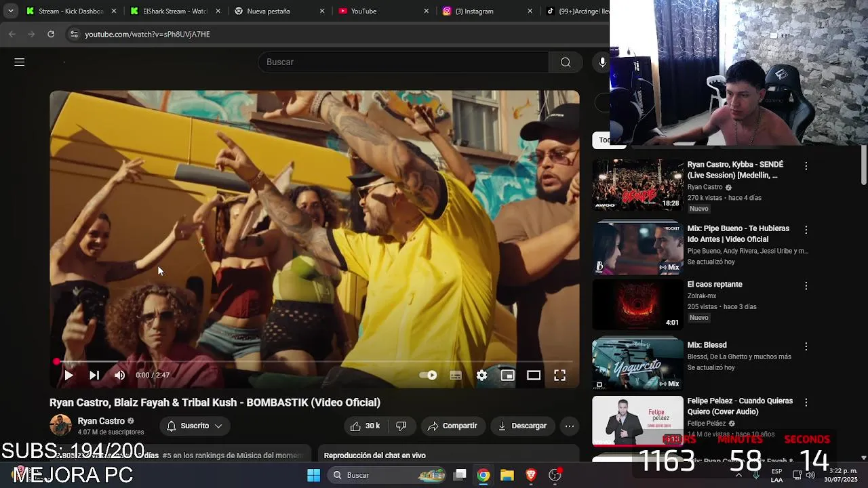Screen dimensions: 868x488
Task: Click the recommendations panel scrollbar
Action: tap(863, 164)
